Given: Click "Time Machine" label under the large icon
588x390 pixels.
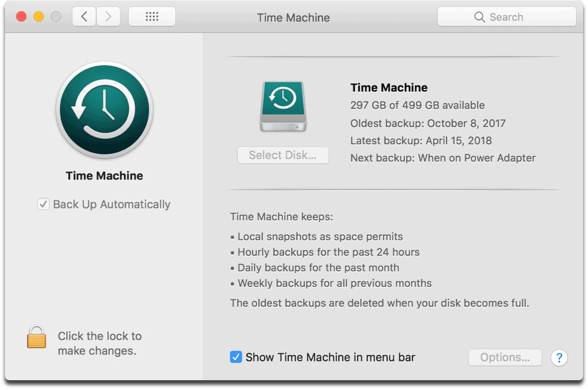Looking at the screenshot, I should (x=104, y=176).
